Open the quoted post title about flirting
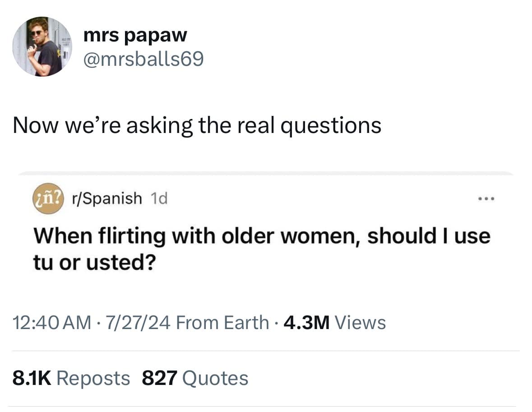The height and width of the screenshot is (412, 532). click(262, 235)
